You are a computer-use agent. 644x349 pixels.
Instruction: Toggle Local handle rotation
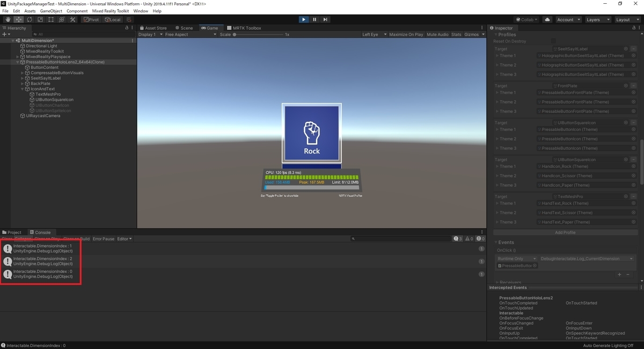(113, 19)
